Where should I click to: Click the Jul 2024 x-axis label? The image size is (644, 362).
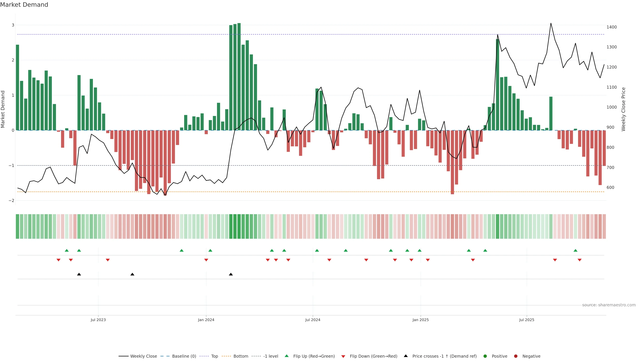point(312,320)
